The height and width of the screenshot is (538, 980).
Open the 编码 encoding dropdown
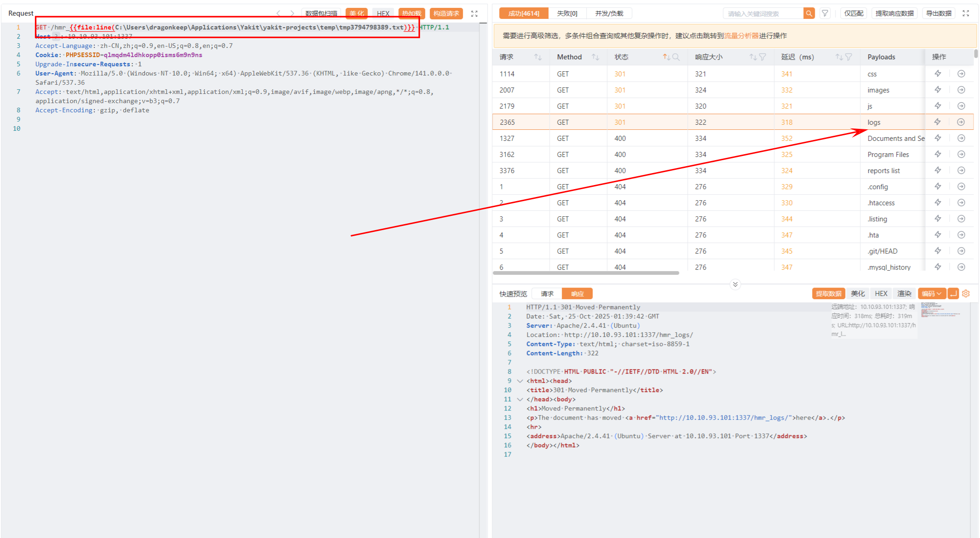click(931, 294)
